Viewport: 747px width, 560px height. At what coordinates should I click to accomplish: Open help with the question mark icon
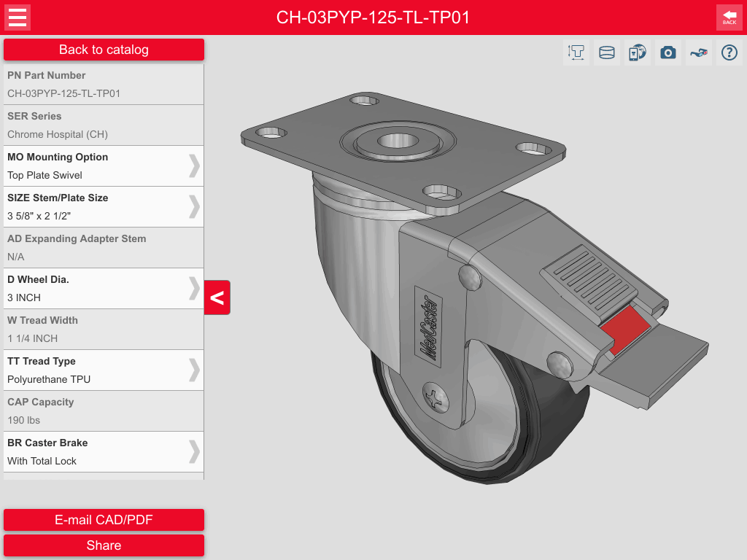[729, 52]
